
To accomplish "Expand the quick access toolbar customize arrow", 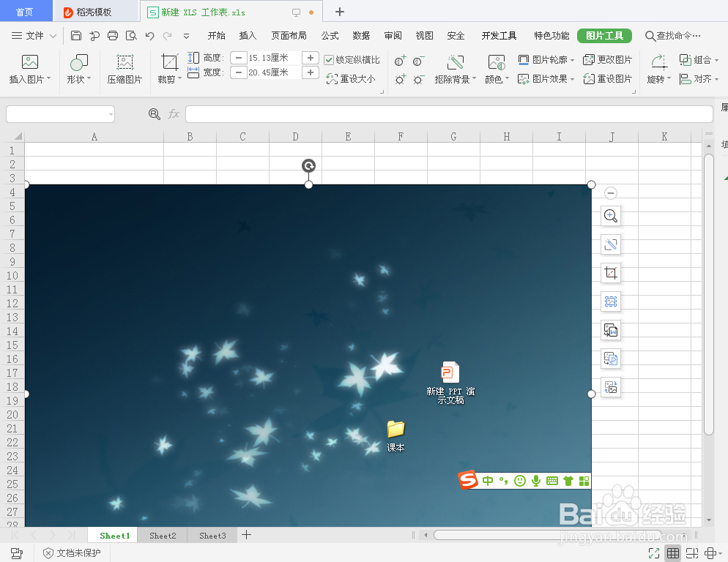I will point(186,36).
